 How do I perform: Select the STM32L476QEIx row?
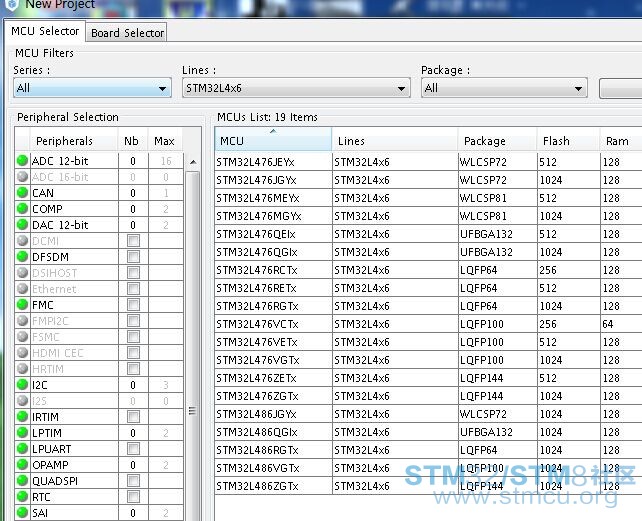pos(428,234)
